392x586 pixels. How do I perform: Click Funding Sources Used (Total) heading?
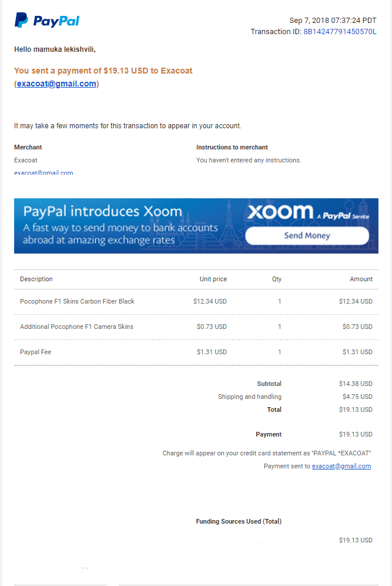(x=239, y=521)
